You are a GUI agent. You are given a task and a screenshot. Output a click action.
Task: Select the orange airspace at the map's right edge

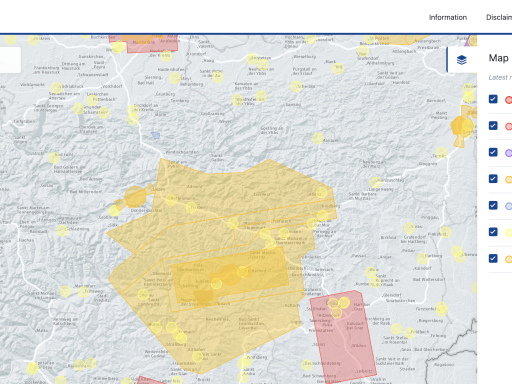point(463,126)
